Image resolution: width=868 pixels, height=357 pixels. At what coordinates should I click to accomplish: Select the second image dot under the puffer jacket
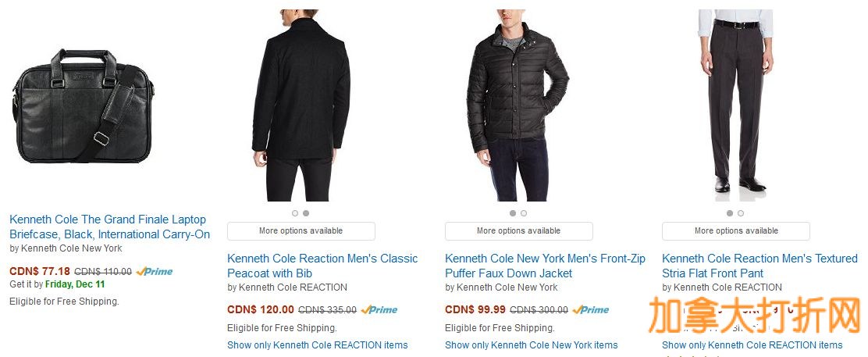click(x=524, y=213)
